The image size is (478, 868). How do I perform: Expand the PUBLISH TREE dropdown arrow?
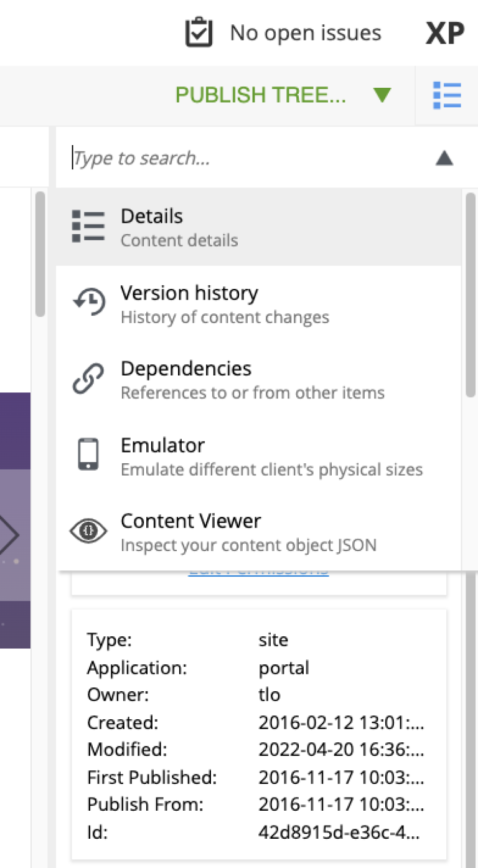click(383, 95)
